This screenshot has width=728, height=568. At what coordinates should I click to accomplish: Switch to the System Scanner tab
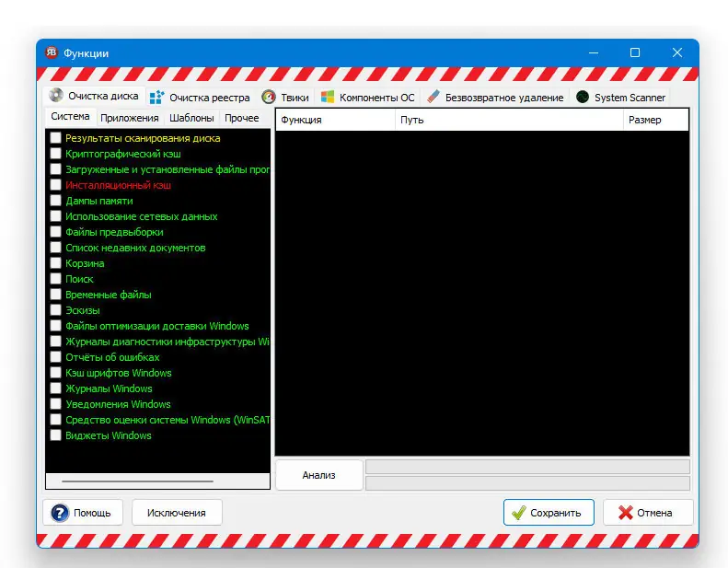(x=620, y=98)
